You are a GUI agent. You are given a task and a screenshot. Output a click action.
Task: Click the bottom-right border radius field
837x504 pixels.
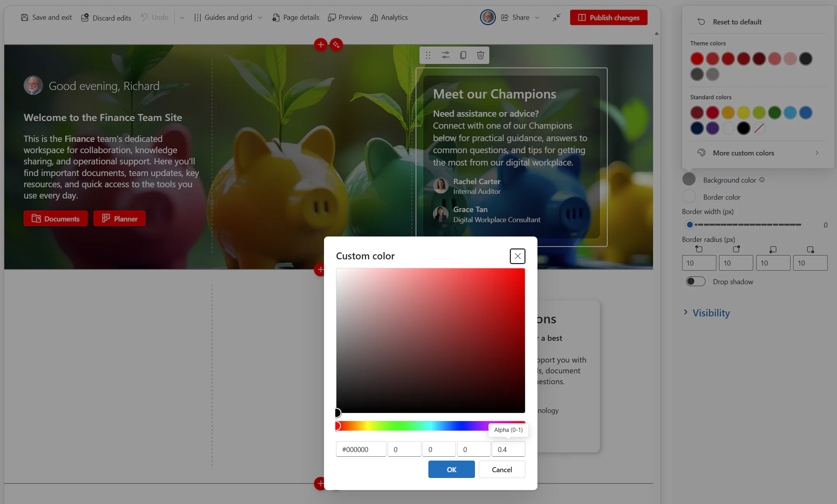[x=810, y=263]
